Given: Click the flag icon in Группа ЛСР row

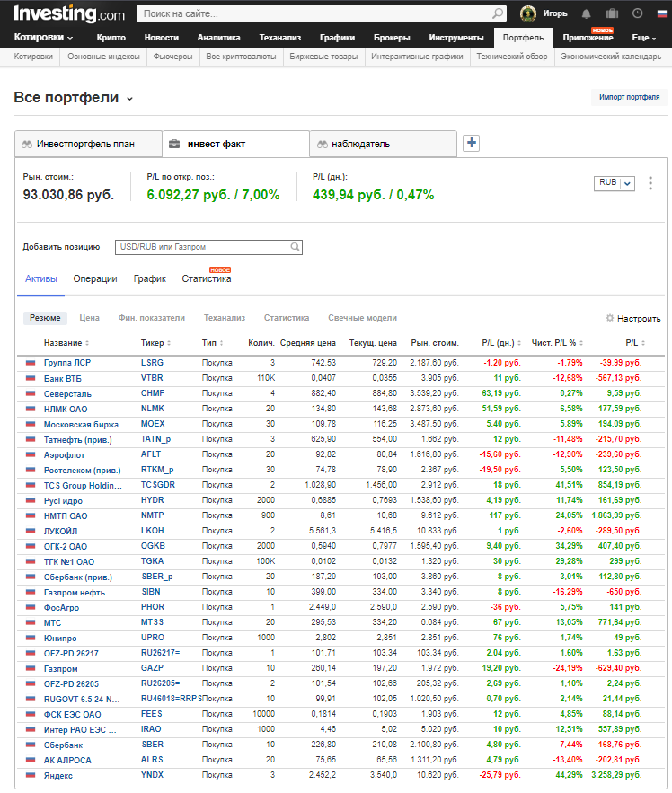Looking at the screenshot, I should (31, 363).
